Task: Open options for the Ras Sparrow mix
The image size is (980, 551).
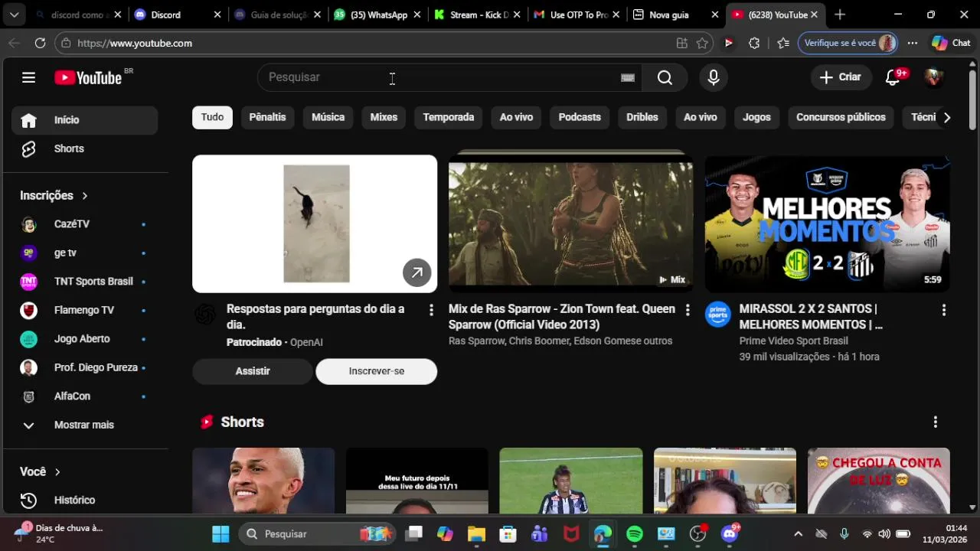Action: tap(687, 310)
